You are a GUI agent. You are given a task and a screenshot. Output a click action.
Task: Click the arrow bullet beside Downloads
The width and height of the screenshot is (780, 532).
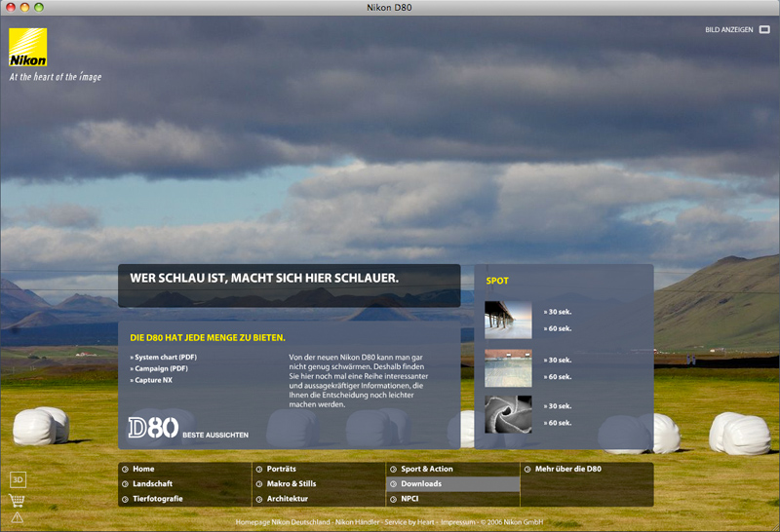[393, 484]
